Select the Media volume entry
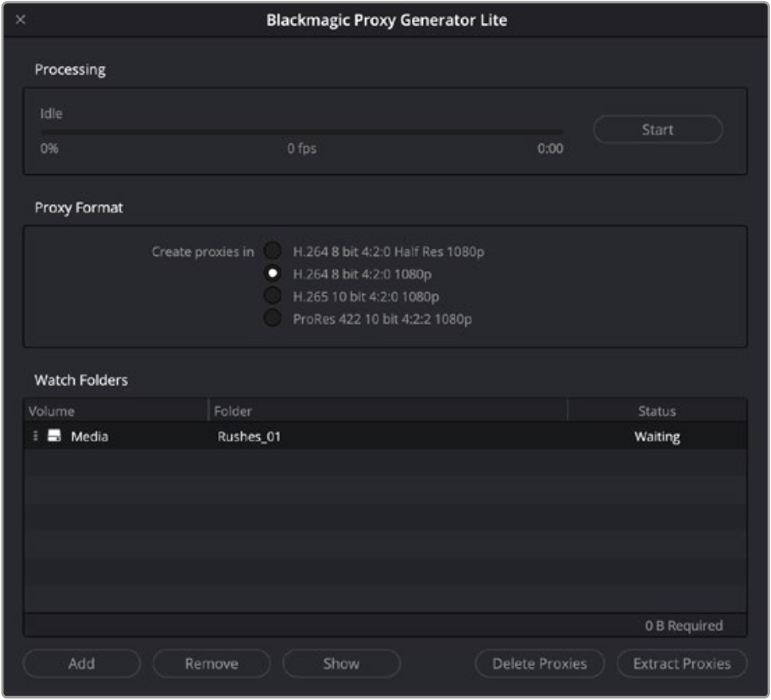 89,437
